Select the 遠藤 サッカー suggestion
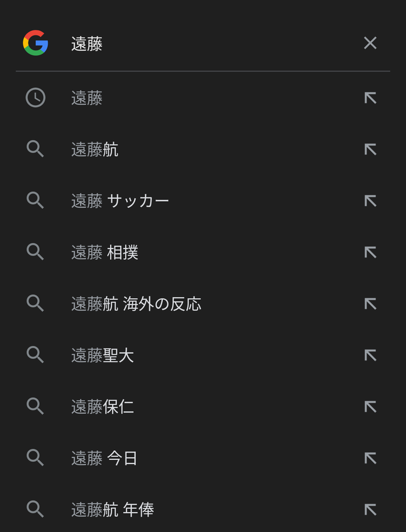 (x=120, y=201)
